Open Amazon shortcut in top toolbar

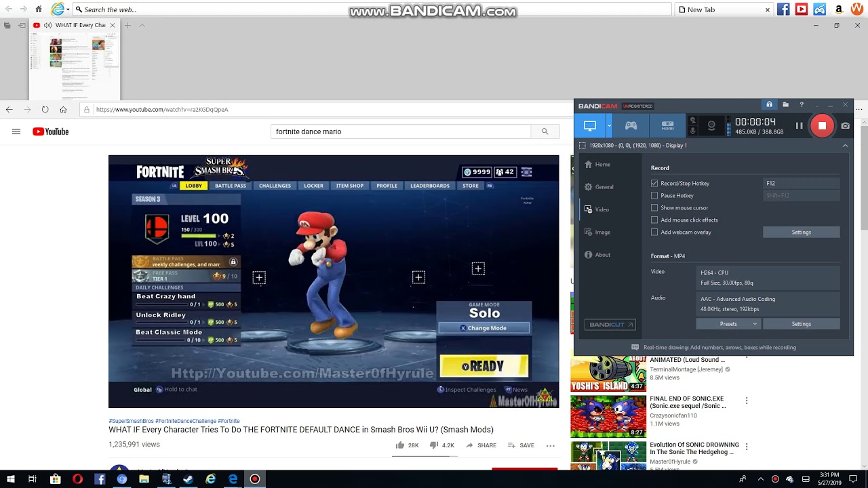pyautogui.click(x=839, y=9)
